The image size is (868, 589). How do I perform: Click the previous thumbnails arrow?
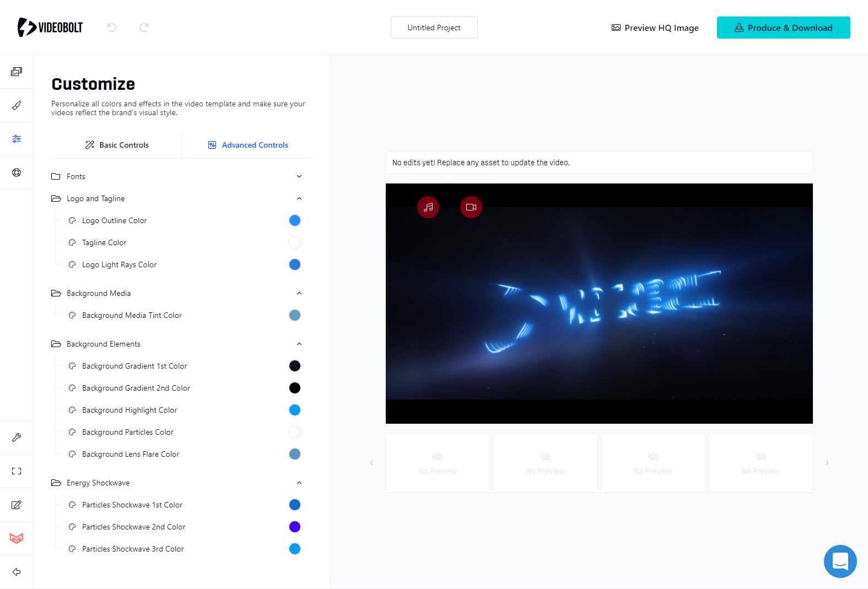pos(371,463)
